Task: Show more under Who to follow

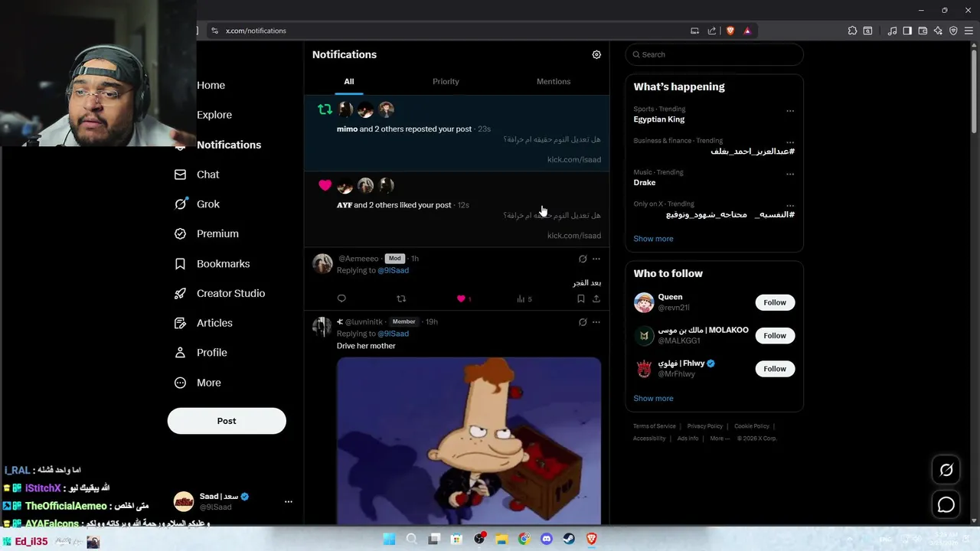Action: (x=653, y=399)
